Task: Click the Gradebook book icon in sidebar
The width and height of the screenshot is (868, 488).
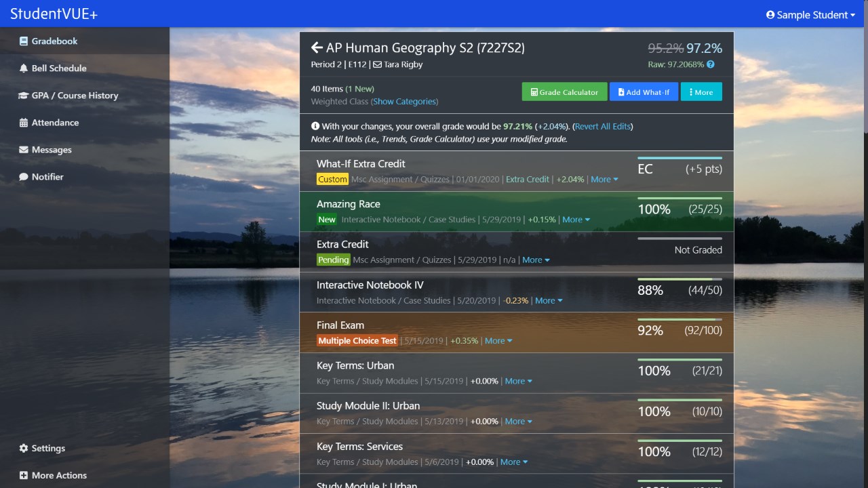Action: pyautogui.click(x=24, y=41)
